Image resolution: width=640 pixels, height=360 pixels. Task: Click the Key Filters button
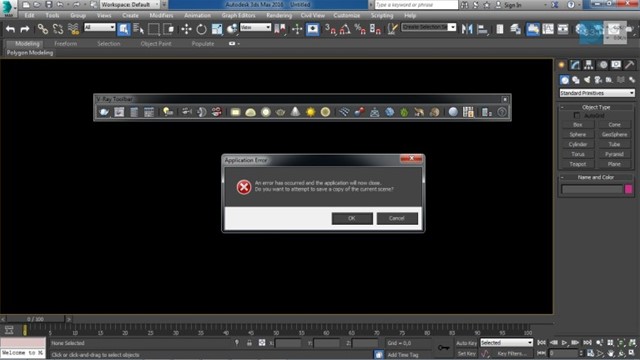512,353
